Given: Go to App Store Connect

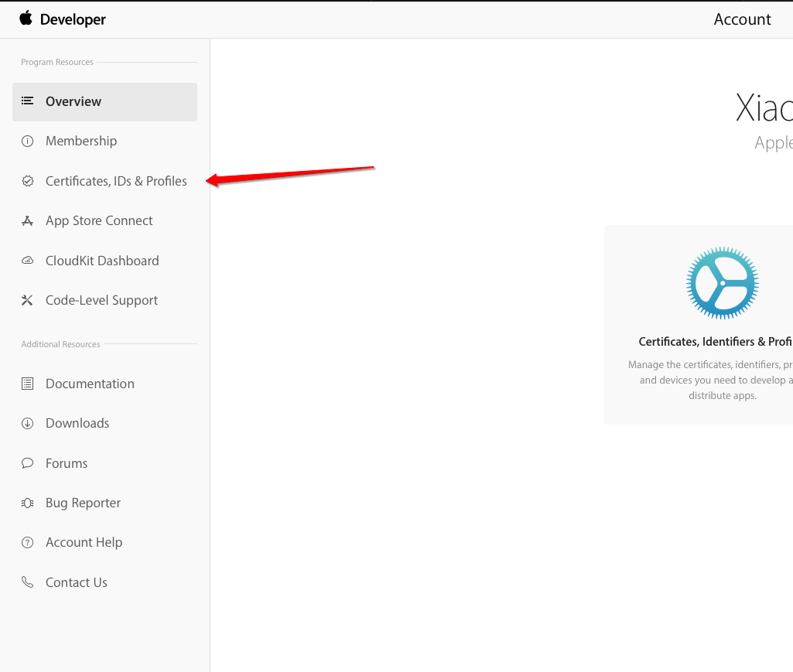Looking at the screenshot, I should tap(99, 221).
